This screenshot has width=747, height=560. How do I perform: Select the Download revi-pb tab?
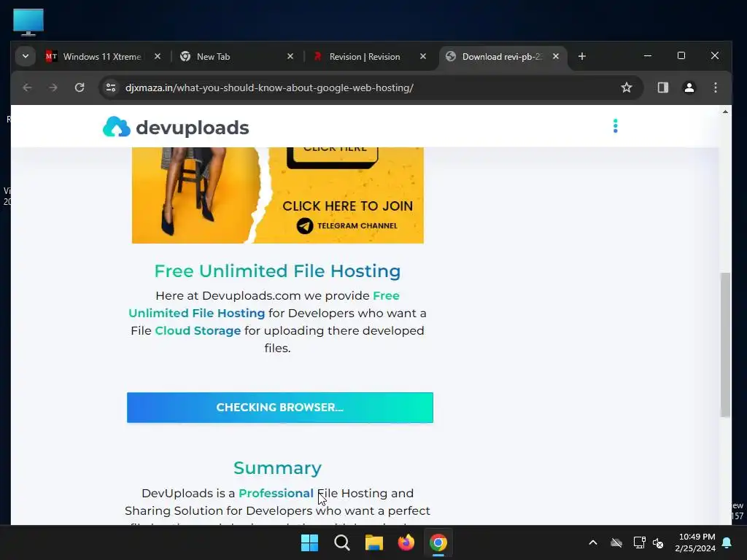502,57
